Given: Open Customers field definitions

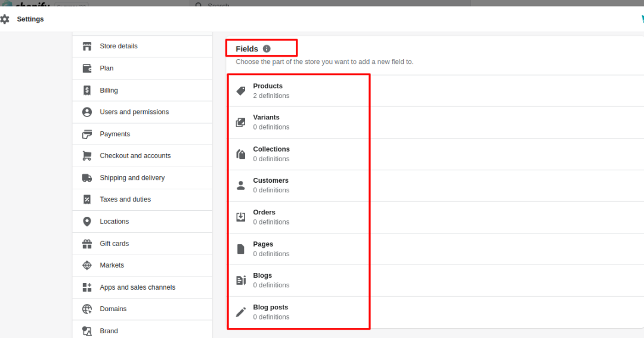Looking at the screenshot, I should [x=435, y=186].
